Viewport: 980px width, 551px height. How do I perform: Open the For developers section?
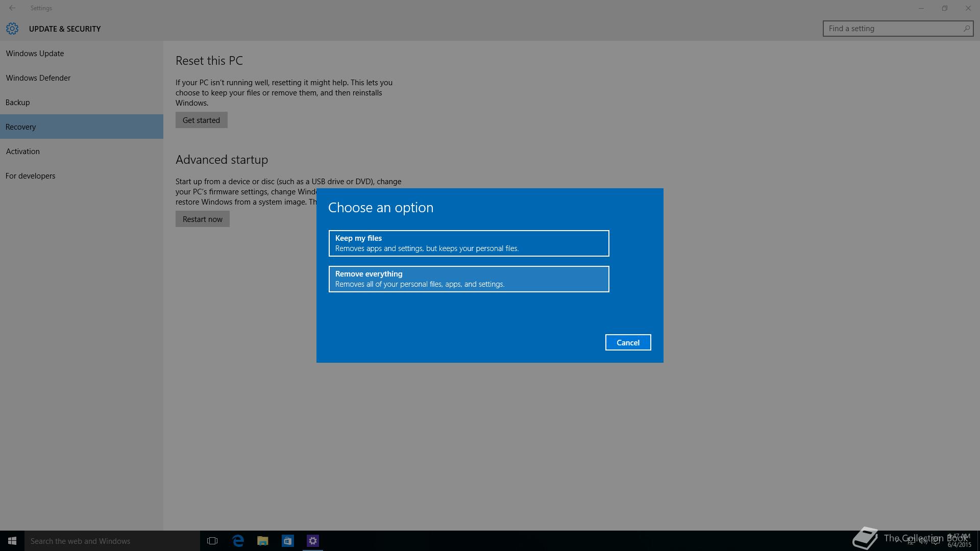(31, 176)
